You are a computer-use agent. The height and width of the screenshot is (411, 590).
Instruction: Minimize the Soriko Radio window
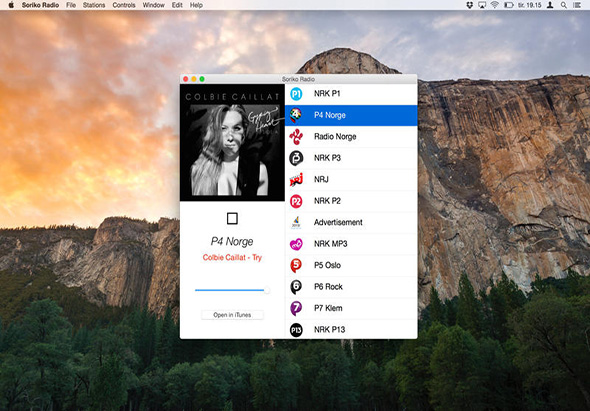(194, 79)
